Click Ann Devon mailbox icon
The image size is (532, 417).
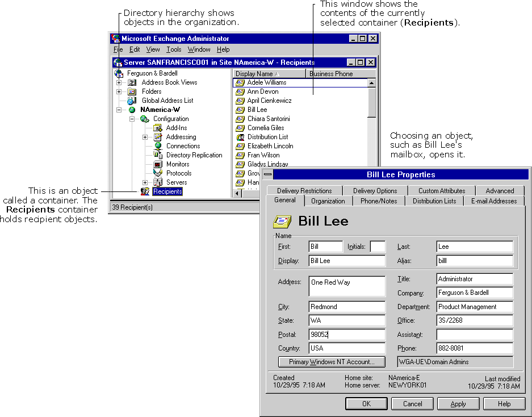coord(240,91)
